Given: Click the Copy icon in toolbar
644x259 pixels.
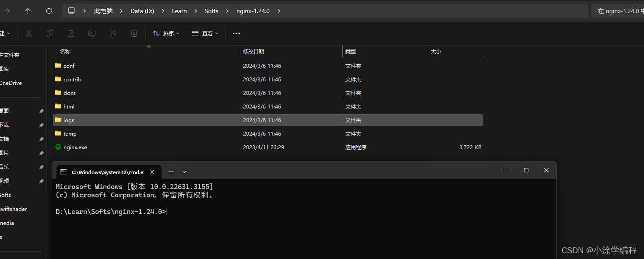Looking at the screenshot, I should 50,33.
